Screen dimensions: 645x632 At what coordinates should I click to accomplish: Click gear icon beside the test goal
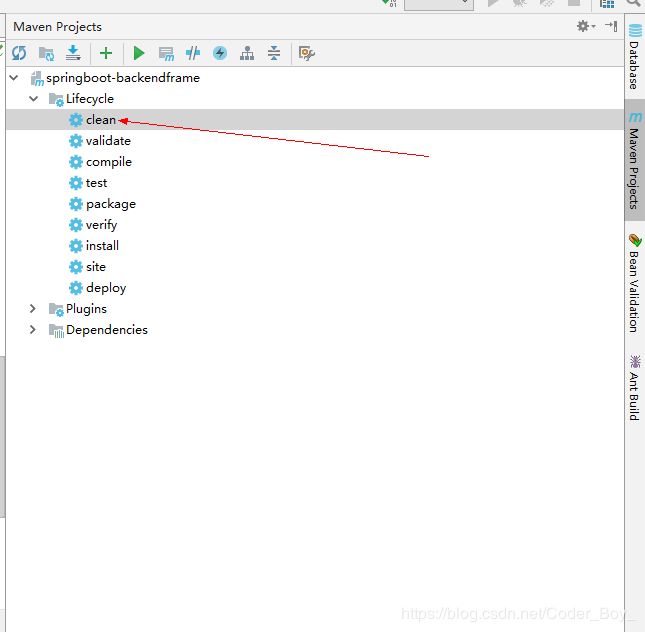point(76,183)
